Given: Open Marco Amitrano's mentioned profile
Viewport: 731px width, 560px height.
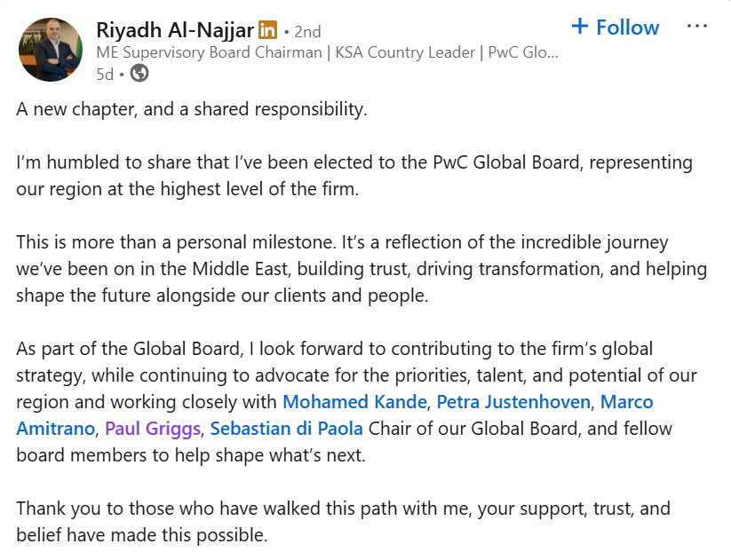Looking at the screenshot, I should (x=626, y=402).
